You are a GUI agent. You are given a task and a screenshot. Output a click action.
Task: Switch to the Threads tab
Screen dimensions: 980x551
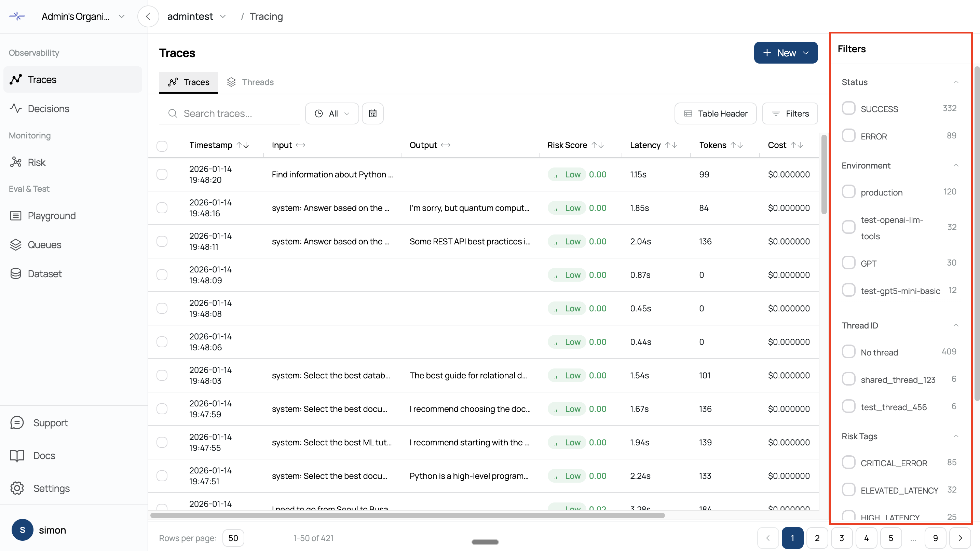(250, 82)
